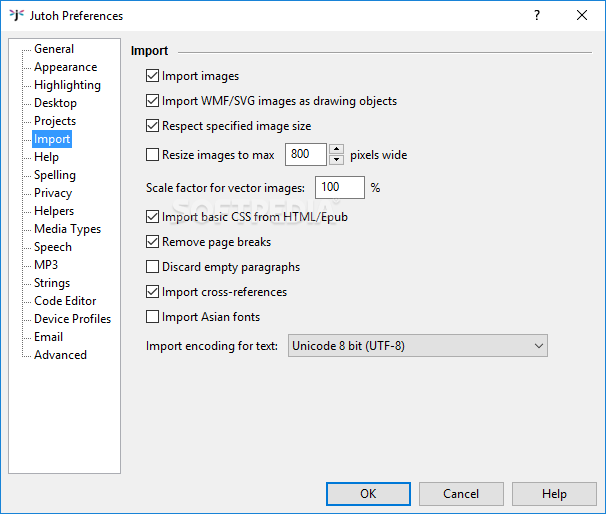Image resolution: width=606 pixels, height=514 pixels.
Task: Select Appearance in the preferences tree
Action: [65, 67]
